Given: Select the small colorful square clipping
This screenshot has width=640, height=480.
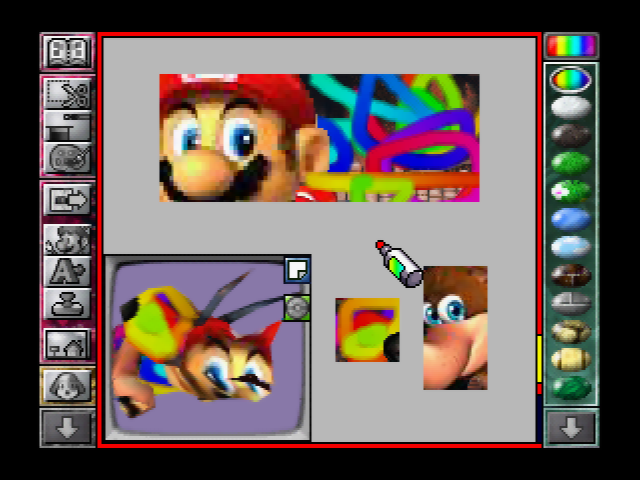Looking at the screenshot, I should (x=366, y=329).
